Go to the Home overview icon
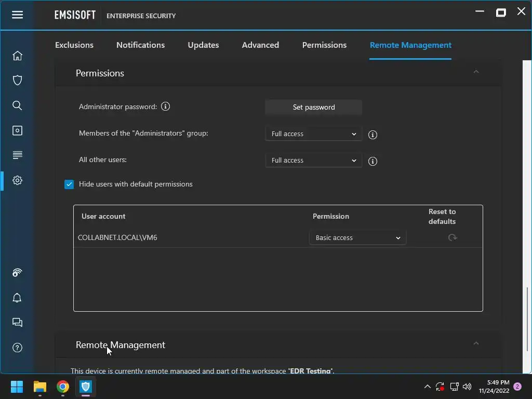Image resolution: width=532 pixels, height=399 pixels. pyautogui.click(x=17, y=56)
